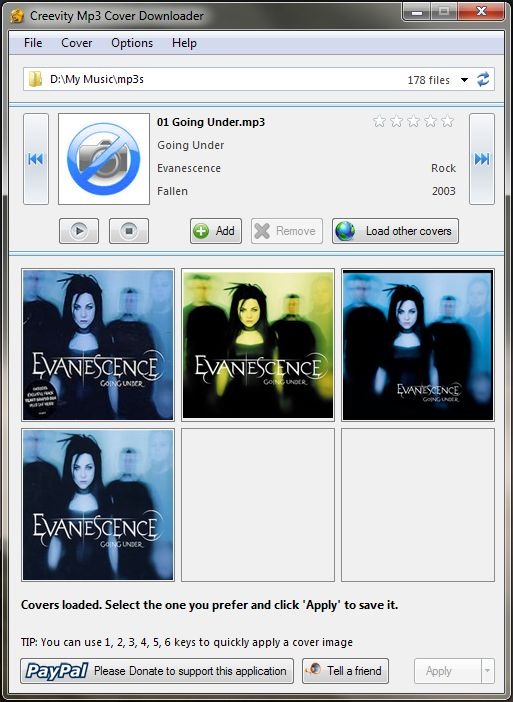Click the D:\My Music\mp3s folder path field

pos(259,80)
